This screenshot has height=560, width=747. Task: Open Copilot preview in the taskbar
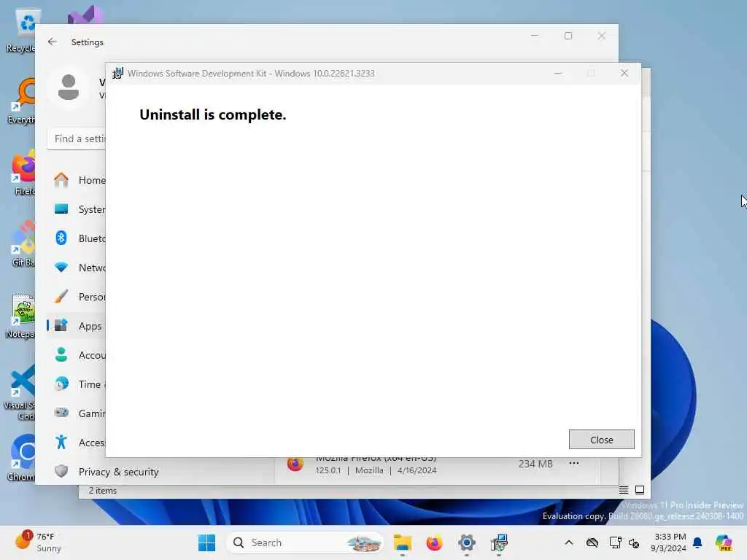click(x=724, y=542)
